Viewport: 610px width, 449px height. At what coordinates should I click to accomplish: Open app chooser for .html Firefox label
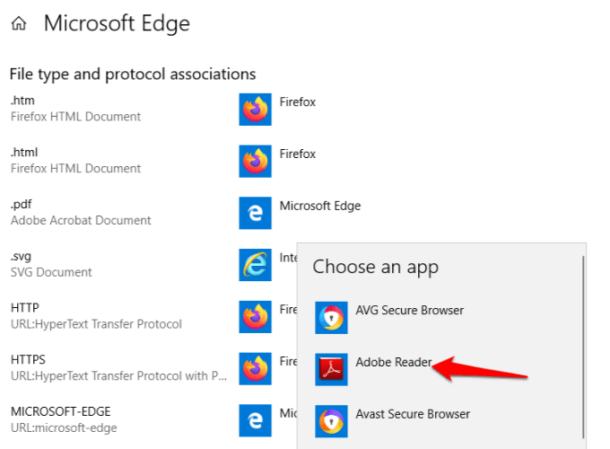[x=298, y=154]
